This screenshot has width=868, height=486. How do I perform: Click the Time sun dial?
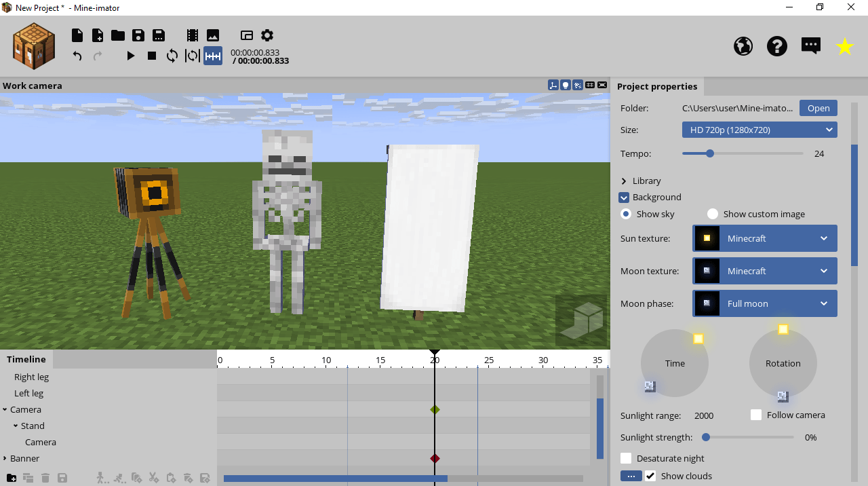tap(675, 363)
